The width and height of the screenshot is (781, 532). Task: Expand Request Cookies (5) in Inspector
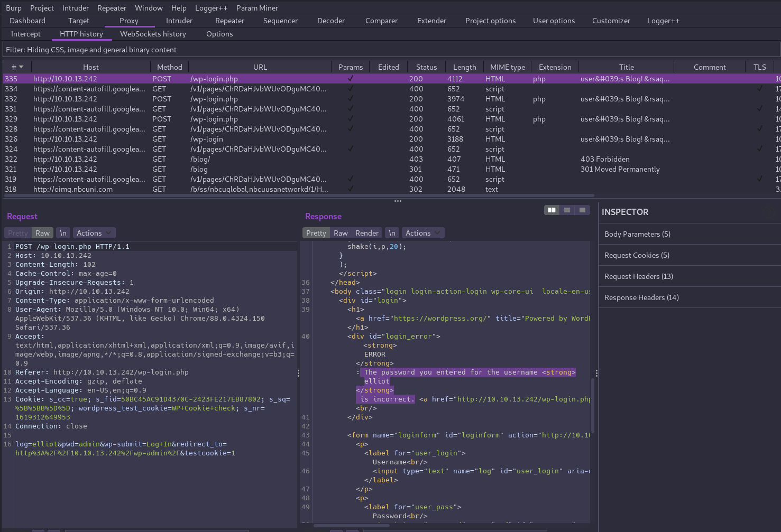(x=690, y=255)
